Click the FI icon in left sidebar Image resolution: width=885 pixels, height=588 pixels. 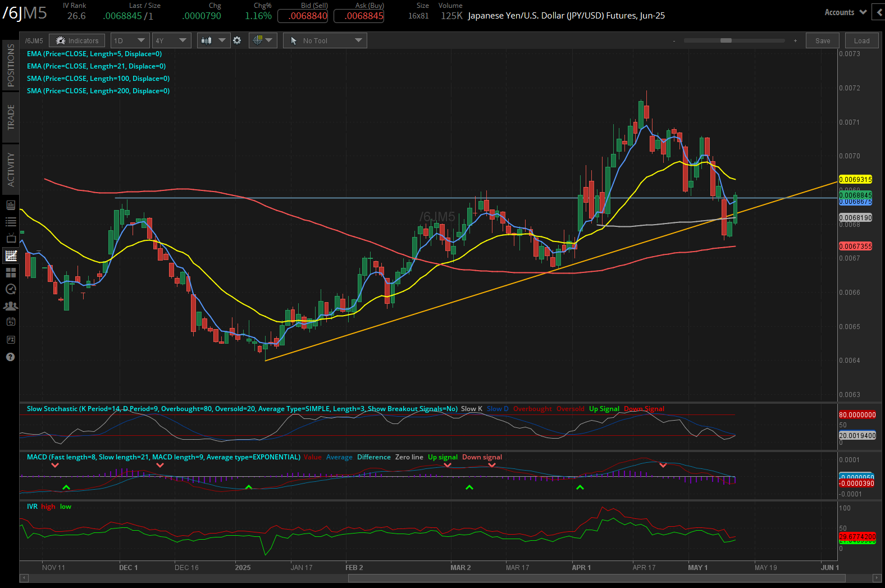click(11, 340)
